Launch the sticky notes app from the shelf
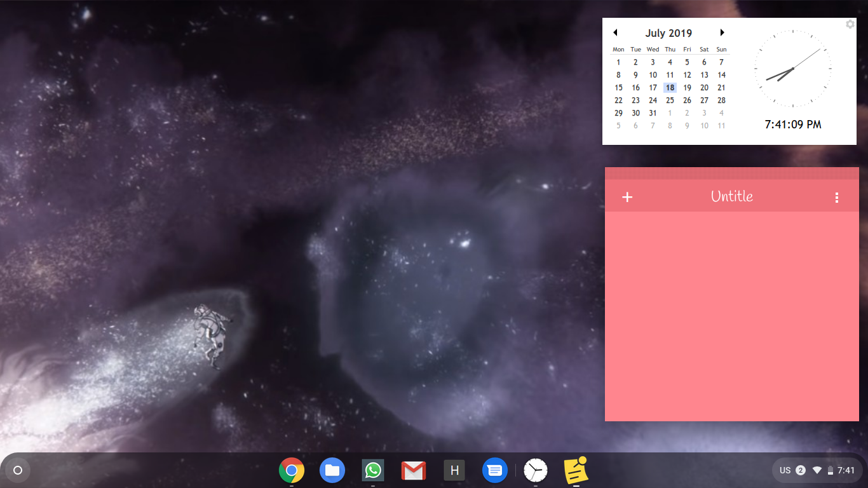The image size is (868, 488). (x=575, y=470)
